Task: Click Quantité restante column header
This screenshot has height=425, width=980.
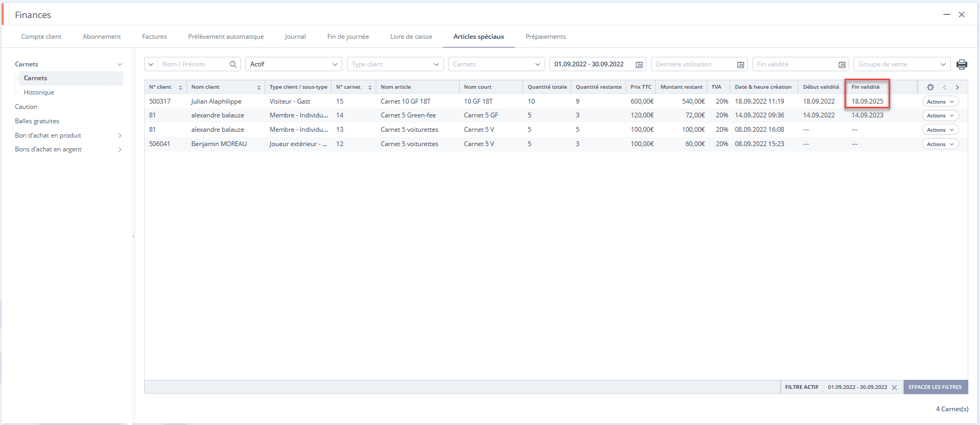Action: click(x=598, y=87)
